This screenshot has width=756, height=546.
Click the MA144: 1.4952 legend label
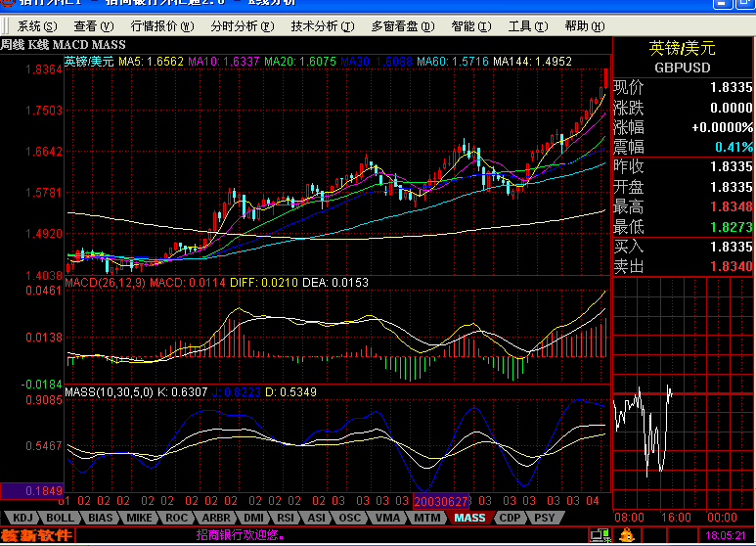click(x=532, y=62)
